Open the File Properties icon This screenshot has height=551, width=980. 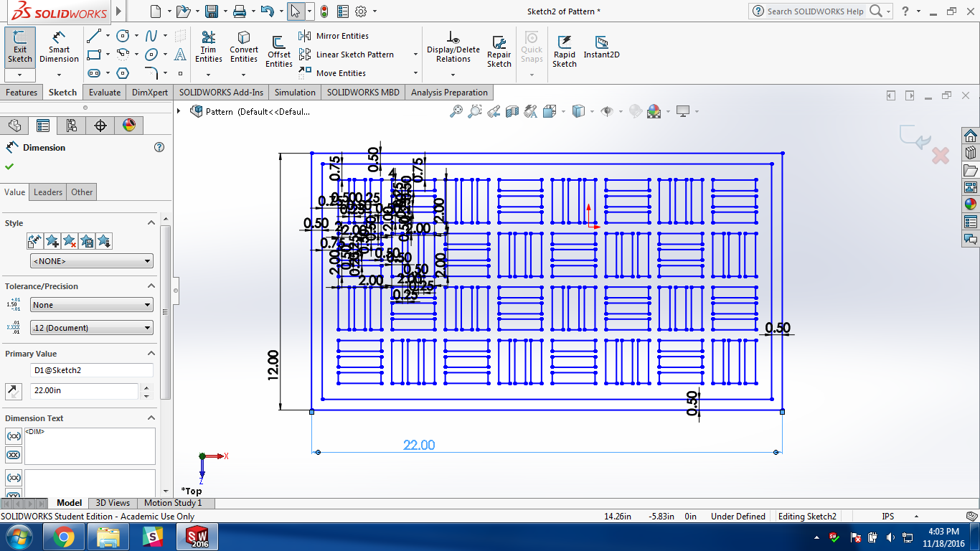point(343,11)
